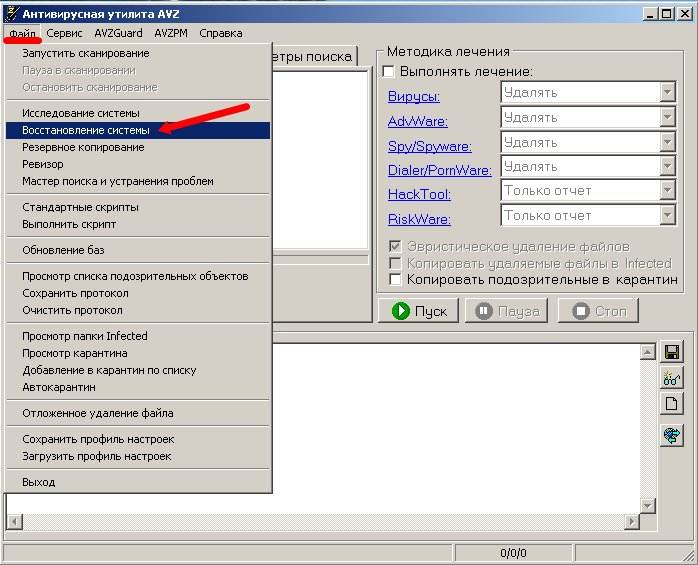Screen dimensions: 698x565
Task: Open the Сервис menu
Action: point(64,33)
